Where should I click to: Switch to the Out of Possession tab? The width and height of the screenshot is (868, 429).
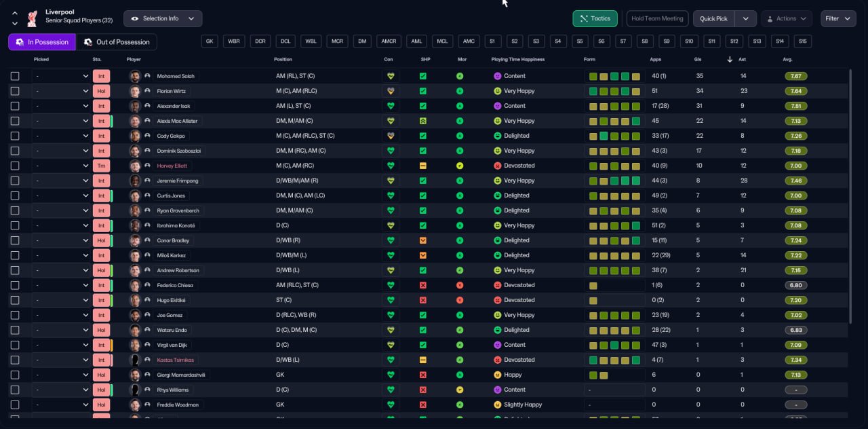(x=117, y=42)
